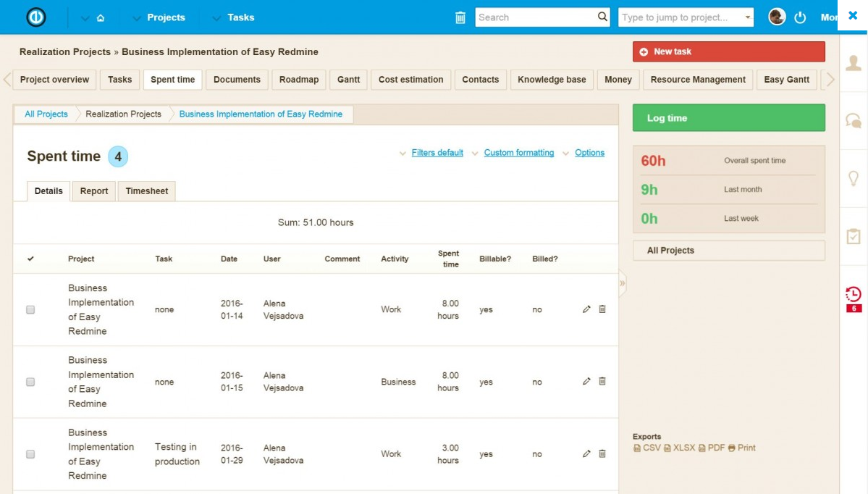Sort by the Activity column header
The image size is (868, 494).
[x=395, y=259]
